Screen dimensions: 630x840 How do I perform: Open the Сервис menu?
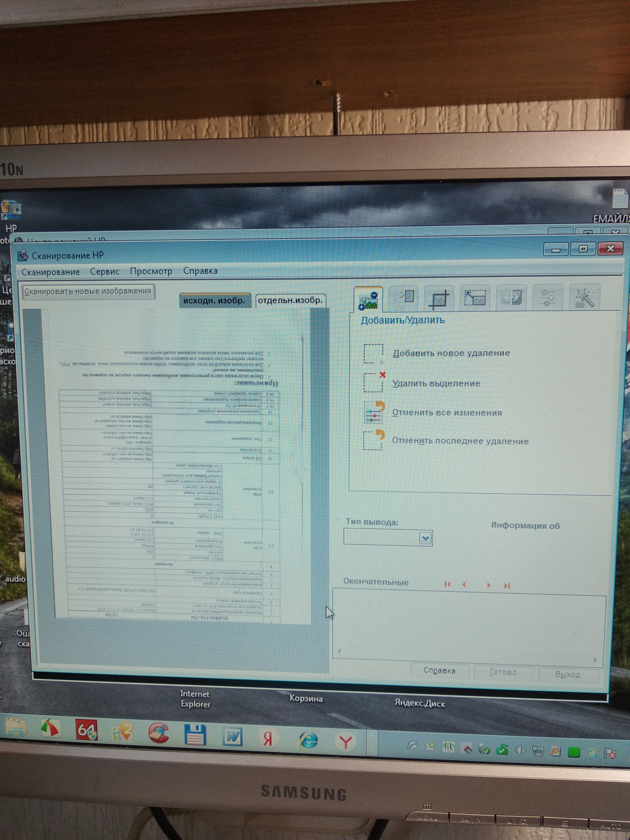[105, 272]
